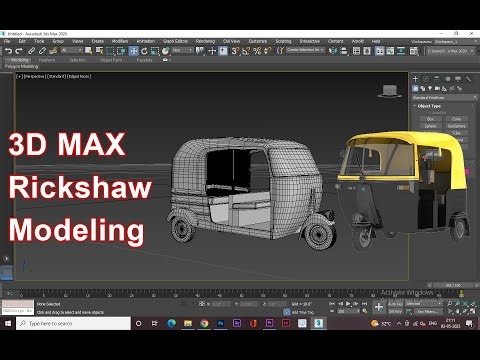Screen dimensions: 480x360
Task: Open the project path dropdown
Action: coord(450,51)
